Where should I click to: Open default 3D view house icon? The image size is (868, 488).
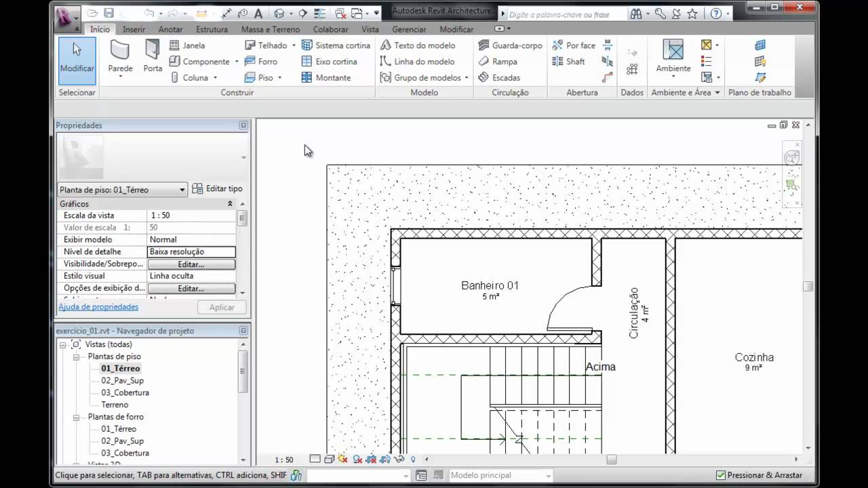tap(278, 13)
